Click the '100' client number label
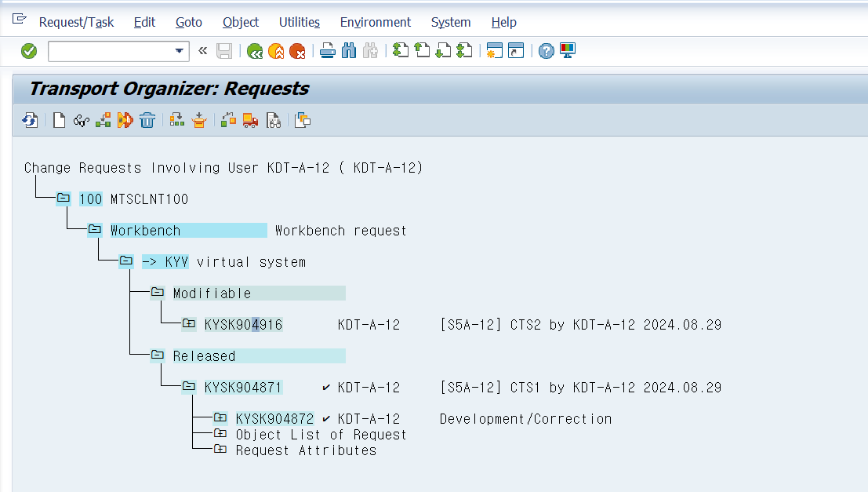Image resolution: width=868 pixels, height=492 pixels. coord(91,199)
